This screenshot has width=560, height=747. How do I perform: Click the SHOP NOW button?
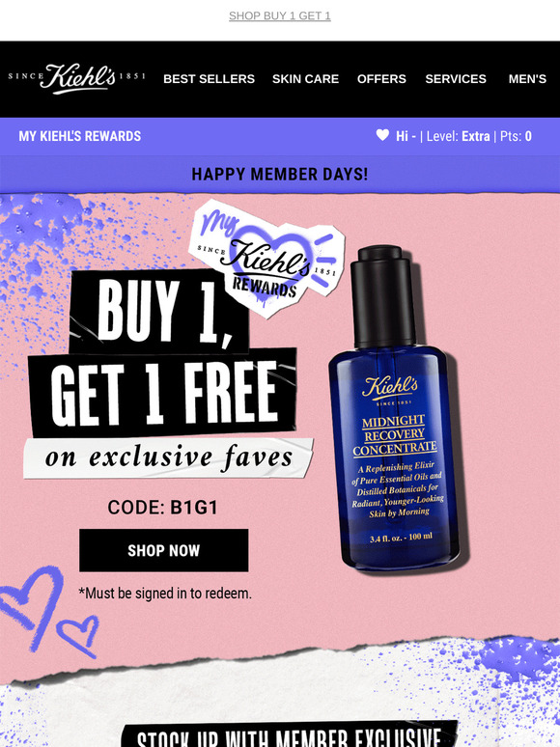(163, 550)
